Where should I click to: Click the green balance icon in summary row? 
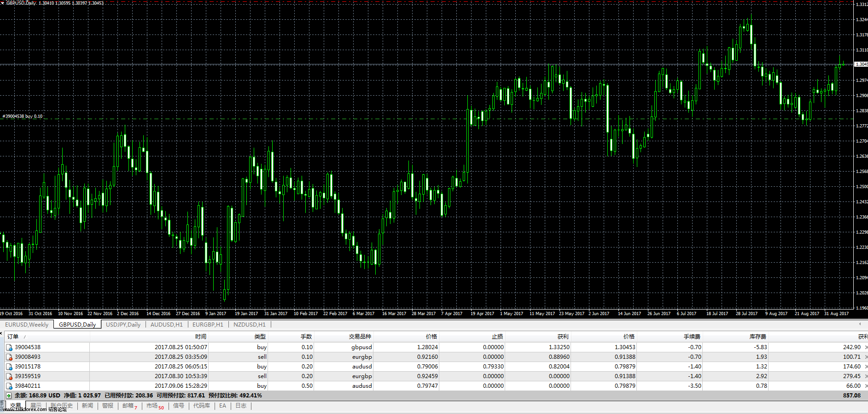(x=9, y=396)
